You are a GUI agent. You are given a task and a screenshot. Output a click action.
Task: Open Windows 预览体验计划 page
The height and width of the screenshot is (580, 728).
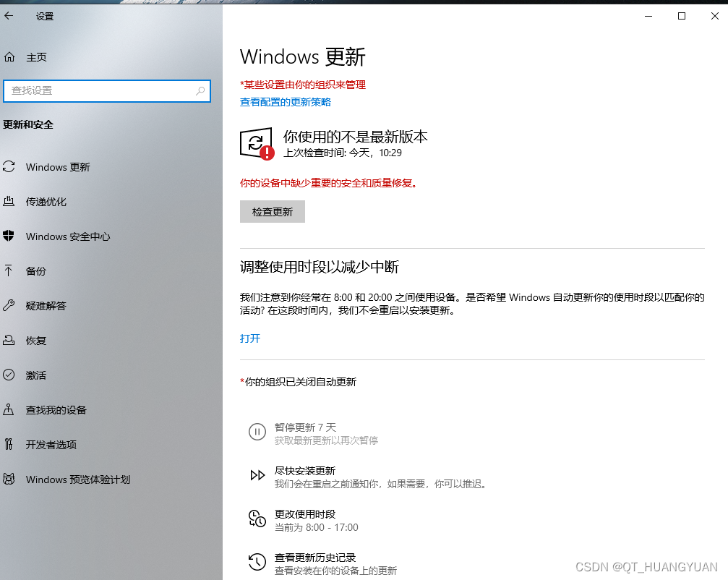pos(78,479)
